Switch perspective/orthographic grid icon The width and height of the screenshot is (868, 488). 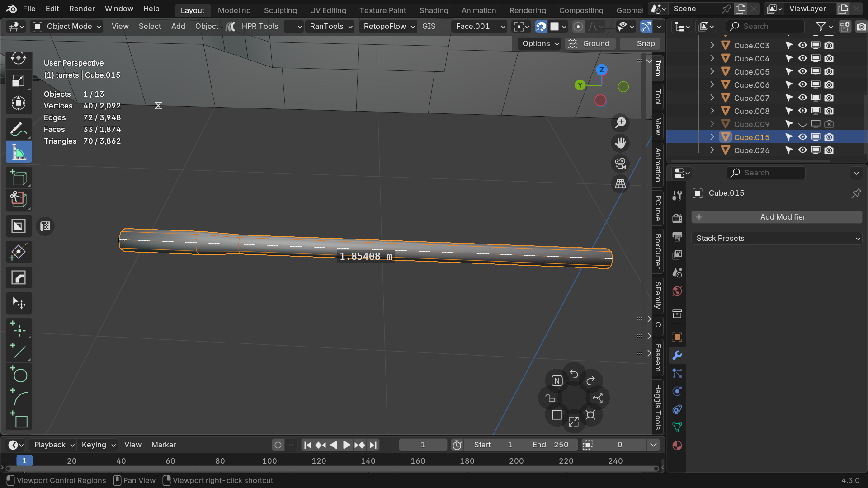[x=620, y=184]
